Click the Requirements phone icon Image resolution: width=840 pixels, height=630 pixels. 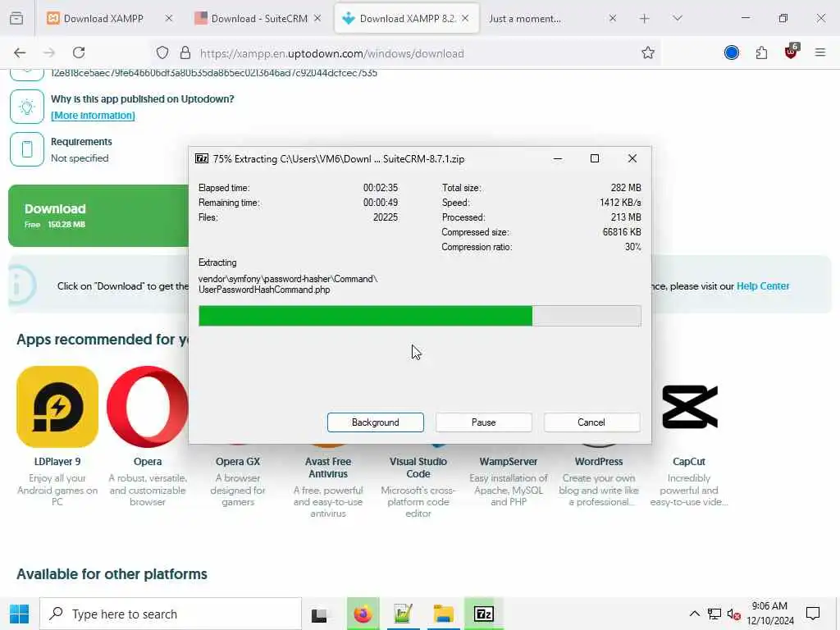click(x=27, y=149)
